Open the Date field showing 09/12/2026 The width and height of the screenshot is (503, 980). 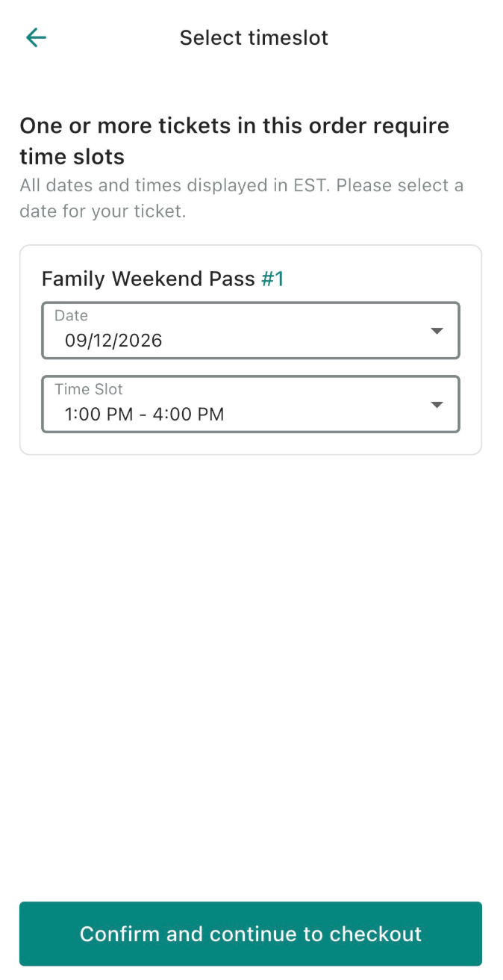click(x=250, y=331)
